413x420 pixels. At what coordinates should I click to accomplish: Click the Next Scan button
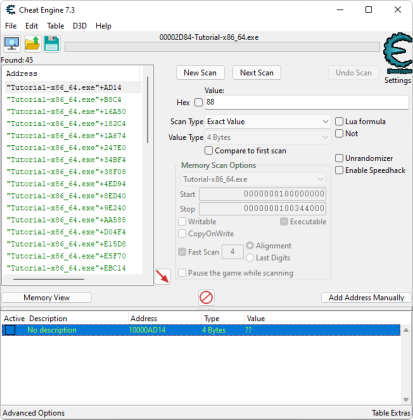tap(257, 73)
